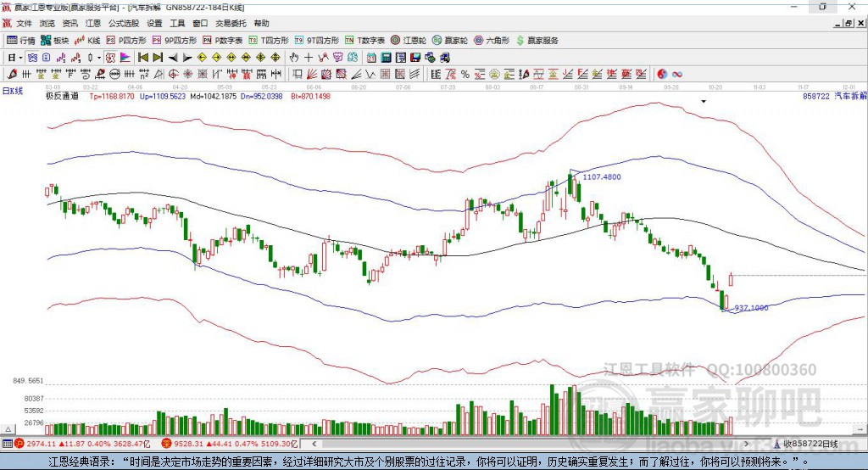Image resolution: width=868 pixels, height=470 pixels.
Task: Click the 极反通道 indicator label
Action: [x=62, y=96]
